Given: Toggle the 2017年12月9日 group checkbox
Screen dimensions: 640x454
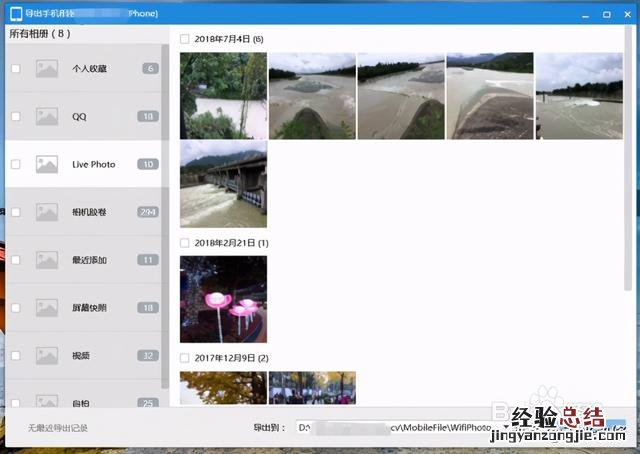Looking at the screenshot, I should click(185, 358).
